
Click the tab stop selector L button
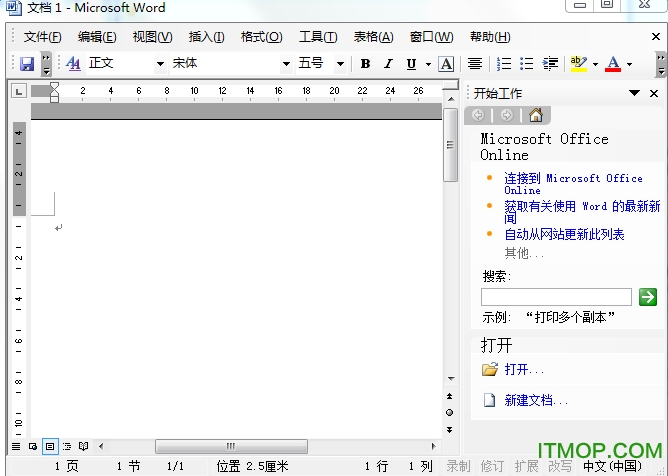[19, 91]
